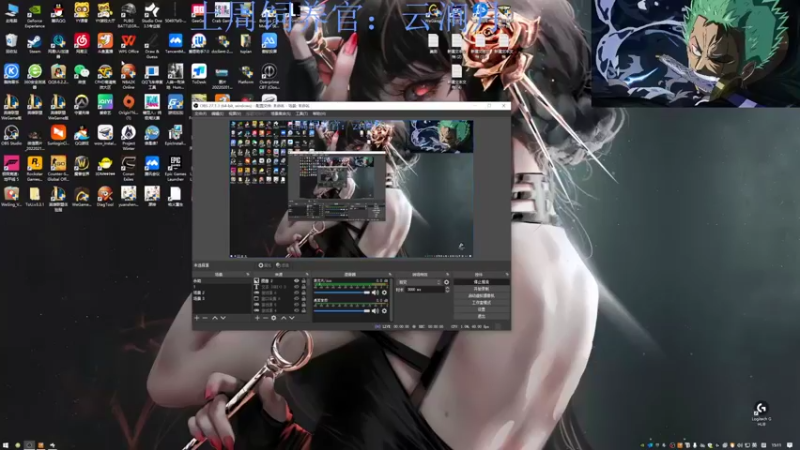This screenshot has height=450, width=800.
Task: Move selected source up in list
Action: click(284, 318)
